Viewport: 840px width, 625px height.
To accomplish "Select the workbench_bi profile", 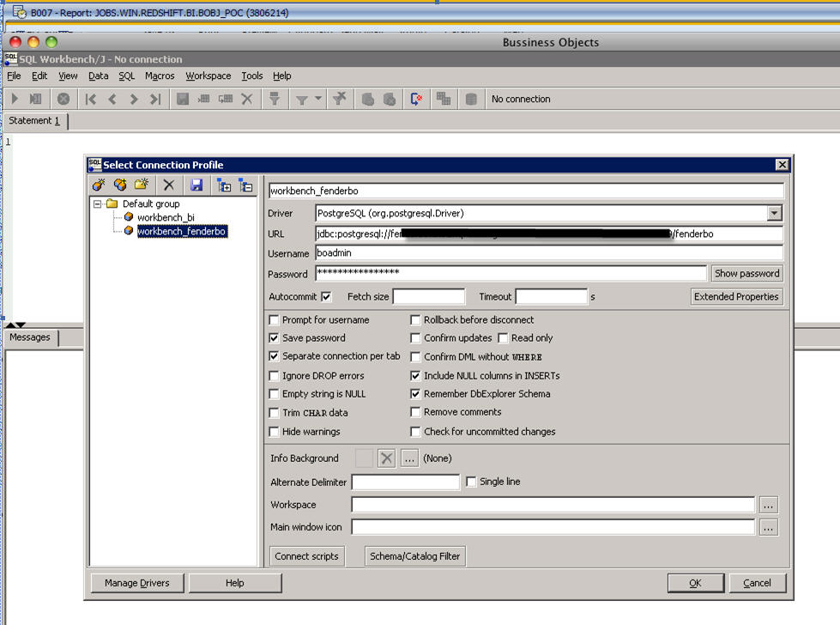I will 166,217.
